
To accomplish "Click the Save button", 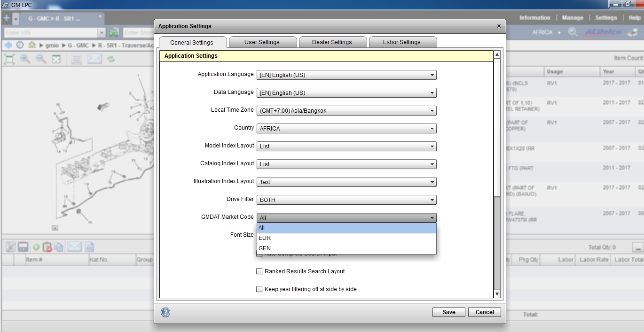I will click(449, 312).
